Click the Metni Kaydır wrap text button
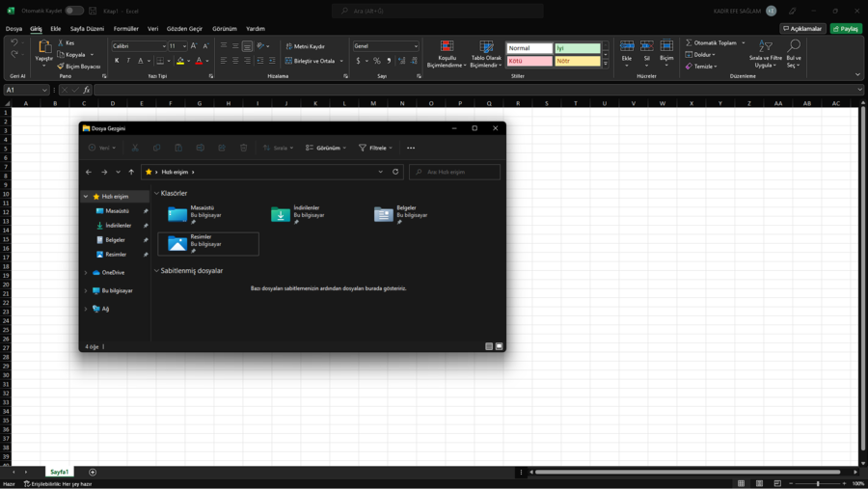The width and height of the screenshot is (868, 489). pyautogui.click(x=306, y=46)
